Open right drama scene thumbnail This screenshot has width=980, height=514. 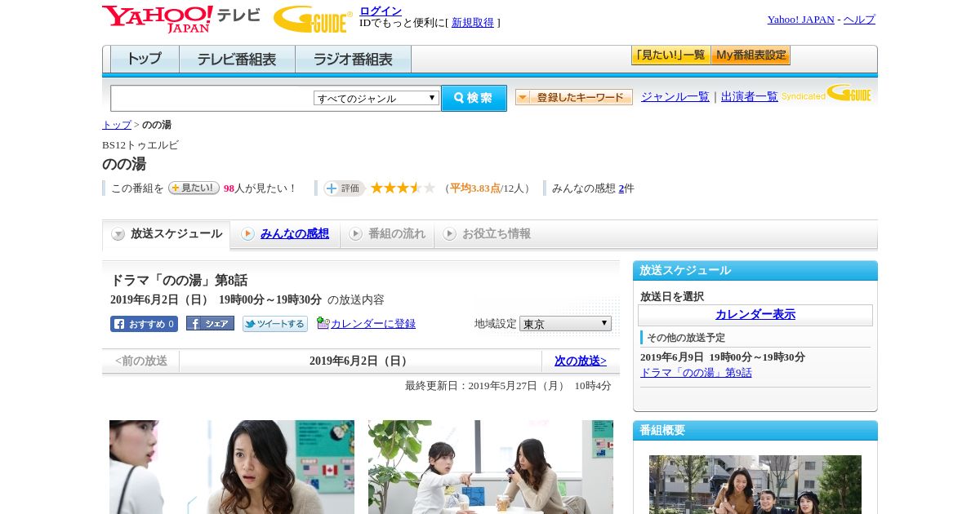(x=491, y=467)
